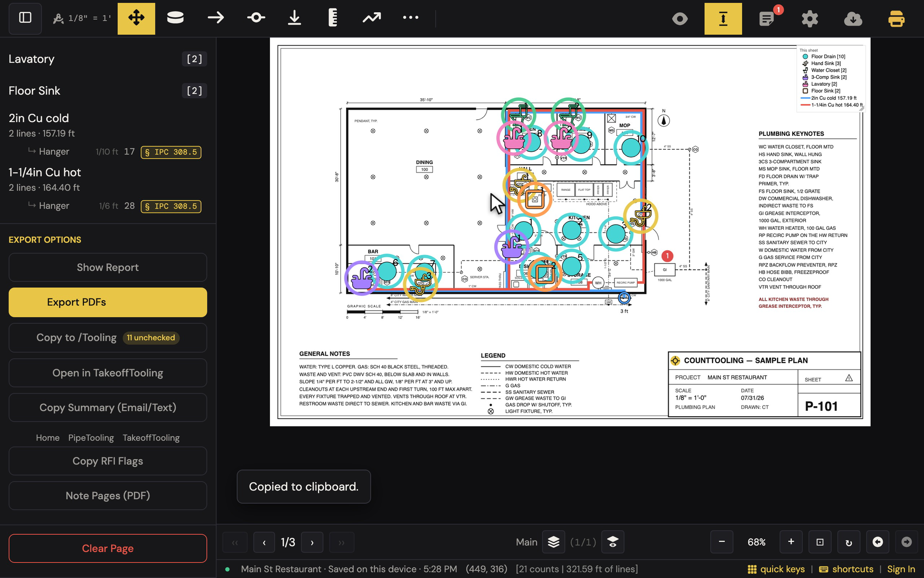Select the 2in Cu cold line item
Image resolution: width=924 pixels, height=578 pixels.
point(108,125)
